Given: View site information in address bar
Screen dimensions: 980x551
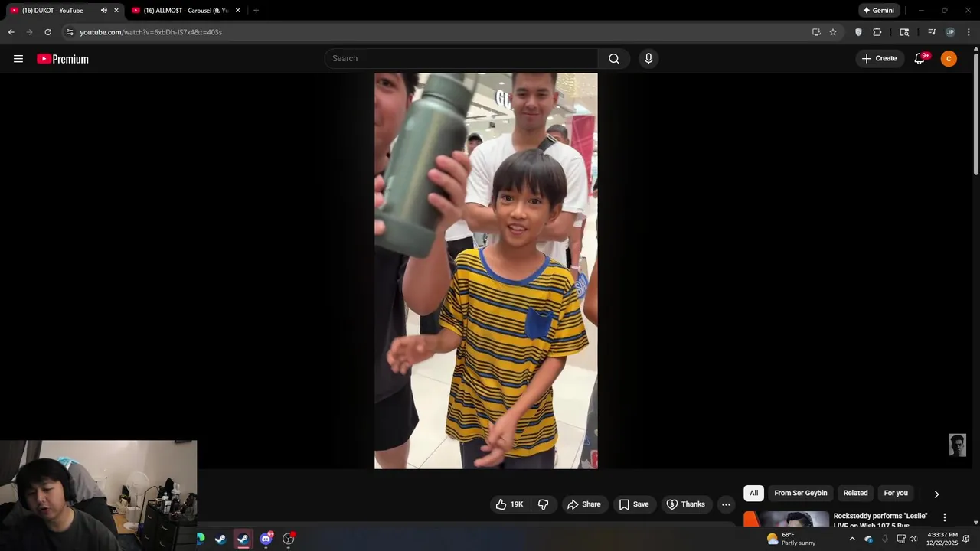Looking at the screenshot, I should pos(70,32).
